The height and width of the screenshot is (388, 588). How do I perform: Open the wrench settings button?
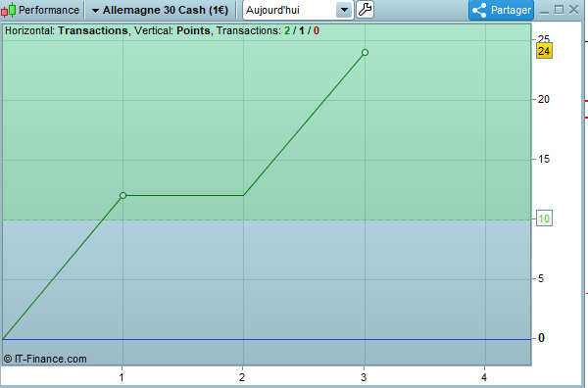click(365, 10)
